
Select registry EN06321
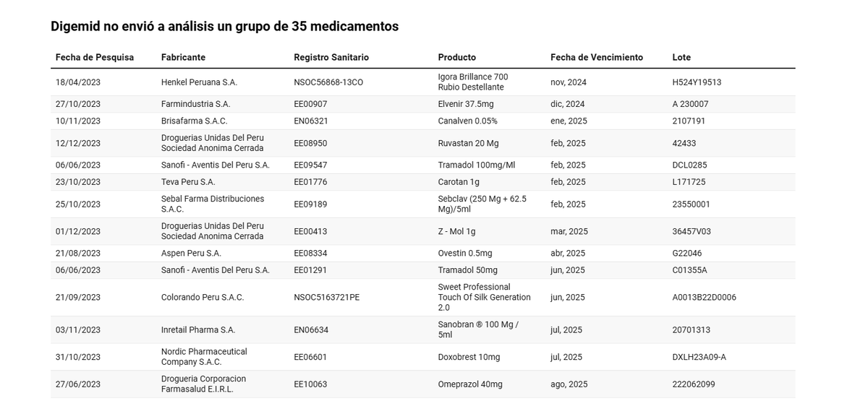pos(311,121)
